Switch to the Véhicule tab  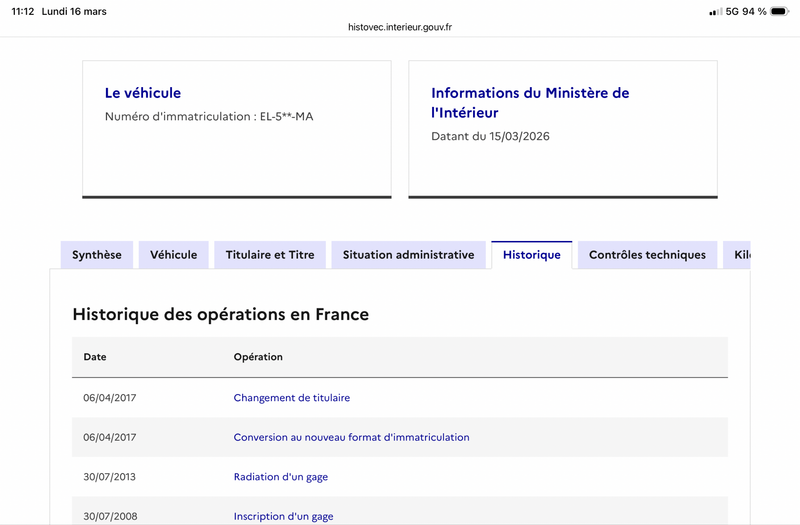click(174, 255)
